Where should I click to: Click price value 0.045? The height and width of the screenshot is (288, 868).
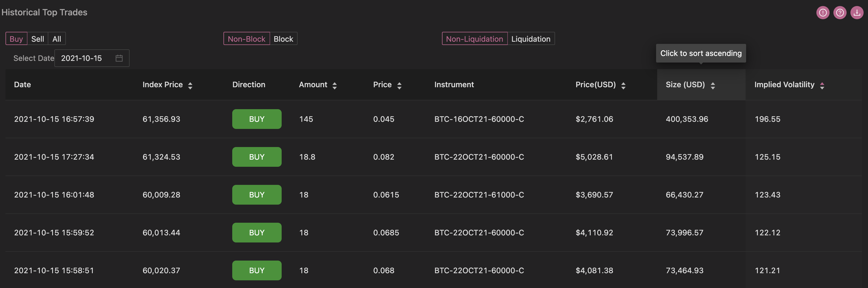click(383, 119)
